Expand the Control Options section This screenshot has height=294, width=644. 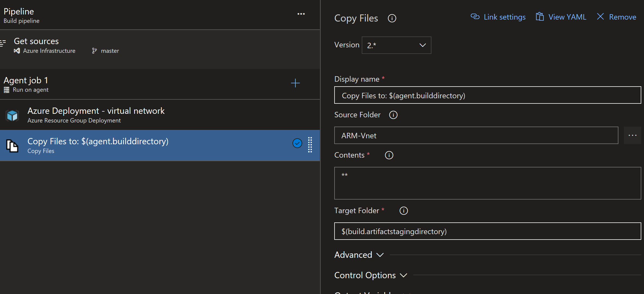click(x=371, y=275)
